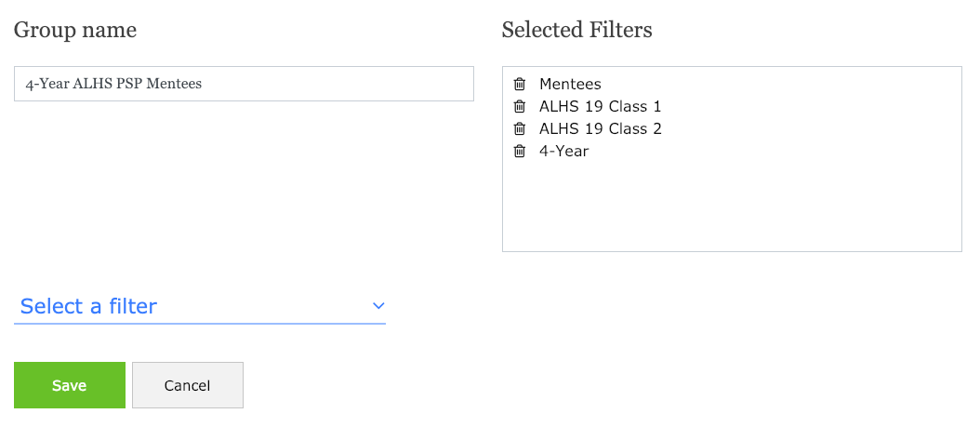The width and height of the screenshot is (980, 427).
Task: Cancel editing the group
Action: [x=187, y=385]
